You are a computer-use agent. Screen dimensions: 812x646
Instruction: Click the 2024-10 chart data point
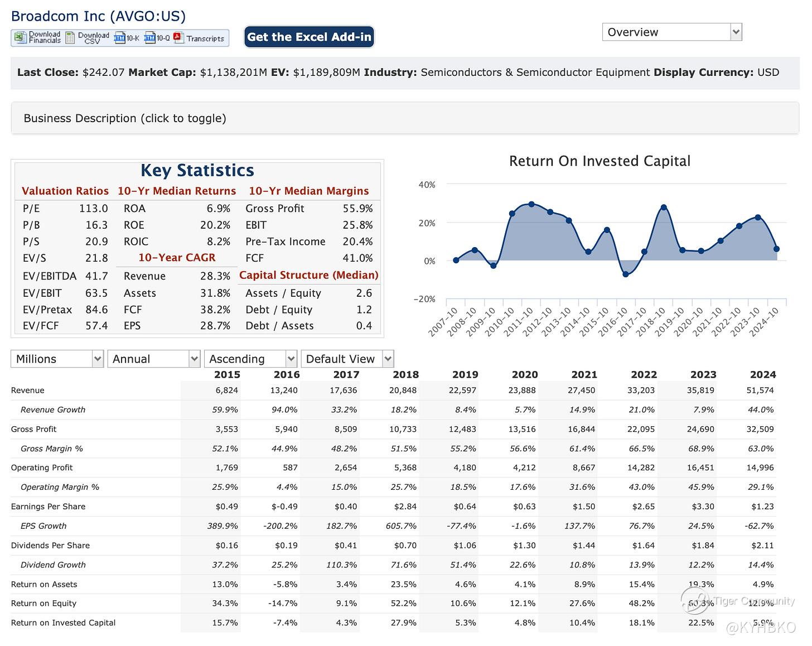[x=777, y=249]
